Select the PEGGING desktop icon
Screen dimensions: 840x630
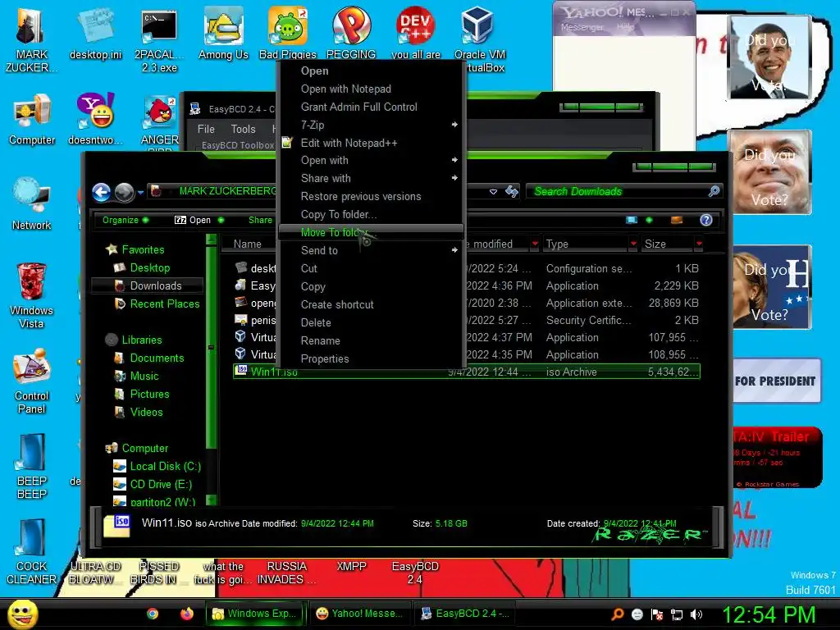(x=351, y=32)
